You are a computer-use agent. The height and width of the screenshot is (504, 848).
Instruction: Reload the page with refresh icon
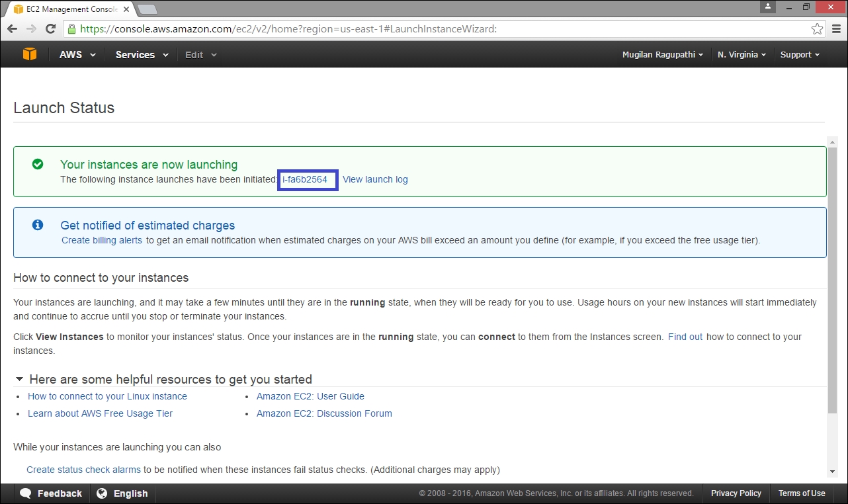[50, 29]
